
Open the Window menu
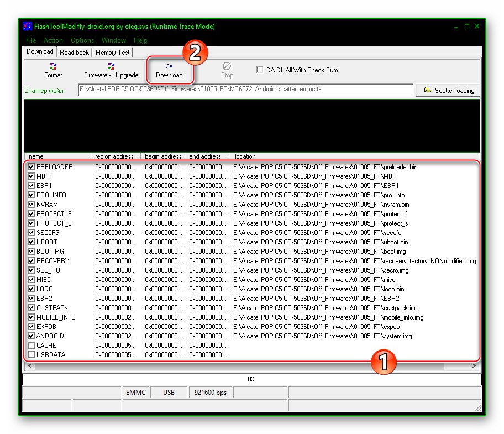[x=113, y=40]
